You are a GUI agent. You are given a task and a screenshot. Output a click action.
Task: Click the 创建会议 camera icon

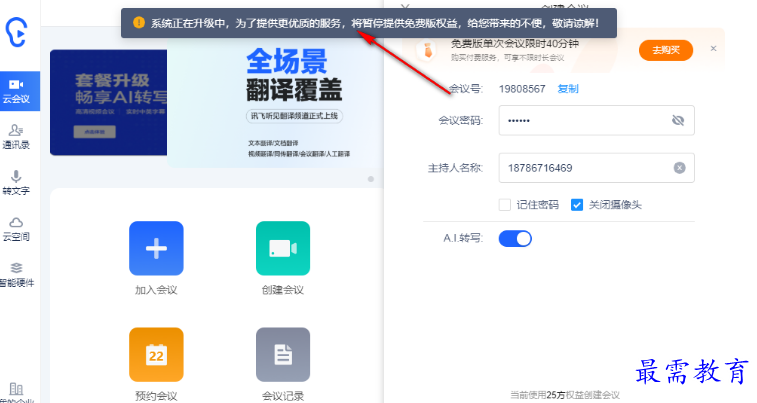pos(283,248)
